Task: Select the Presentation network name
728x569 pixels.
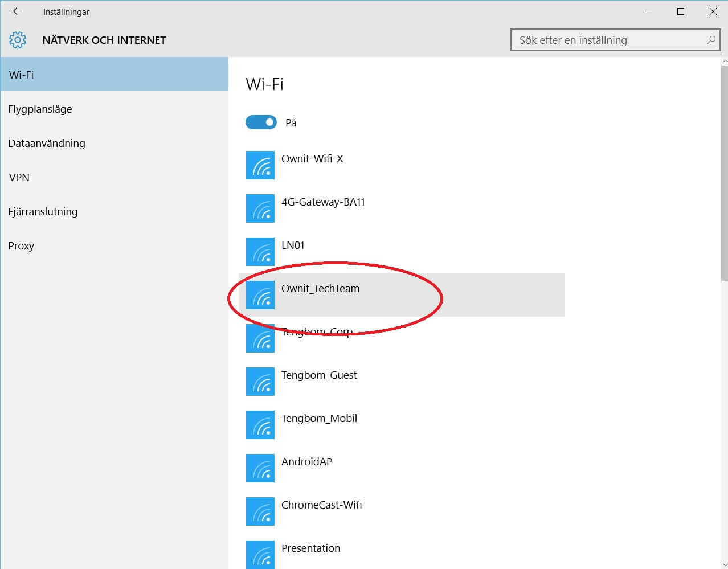Action: (x=310, y=548)
